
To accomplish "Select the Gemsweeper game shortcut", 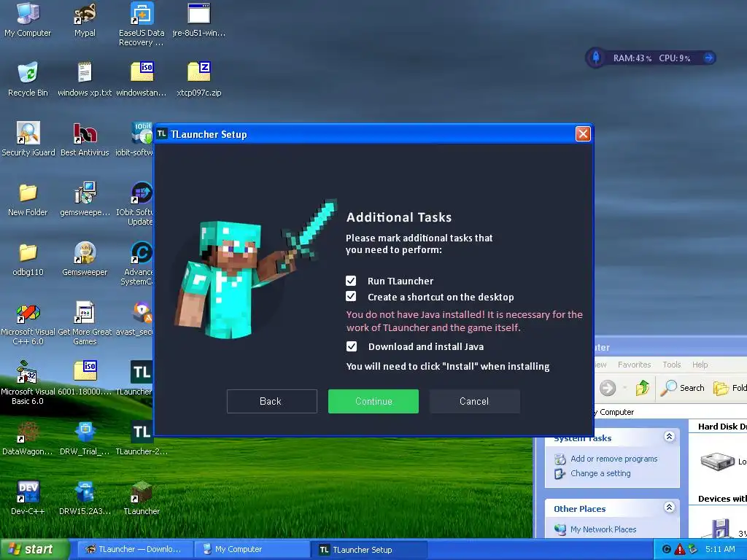I will coord(85,259).
